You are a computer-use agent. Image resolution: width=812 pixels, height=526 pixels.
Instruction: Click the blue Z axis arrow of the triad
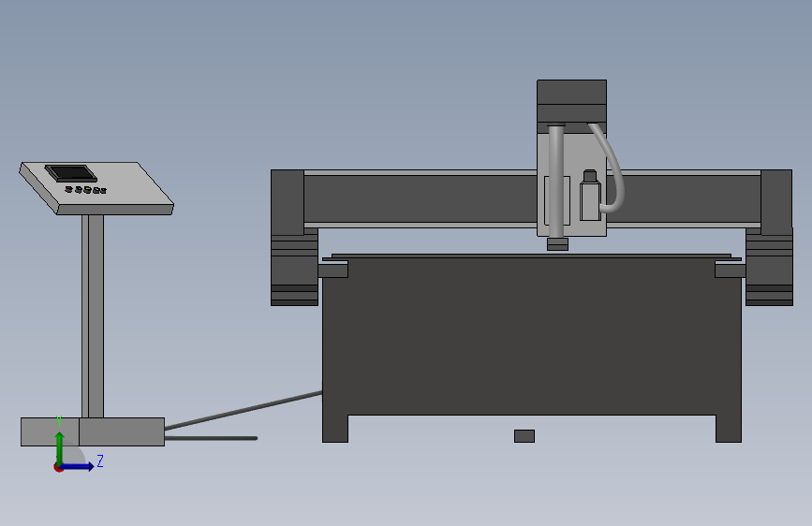[78, 466]
